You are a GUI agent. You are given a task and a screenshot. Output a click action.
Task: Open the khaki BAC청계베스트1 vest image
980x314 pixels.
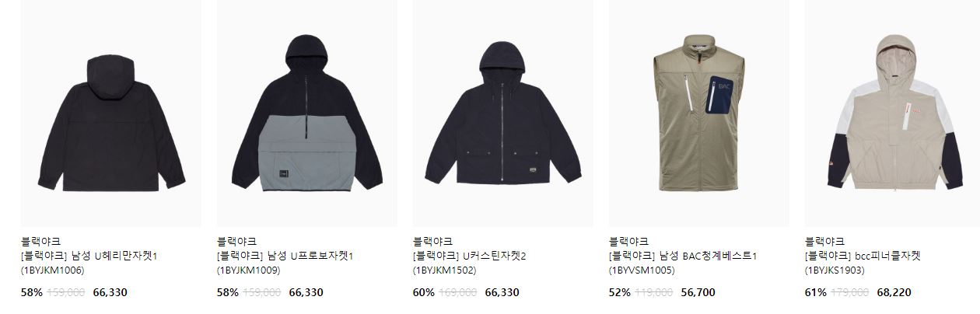tap(698, 113)
